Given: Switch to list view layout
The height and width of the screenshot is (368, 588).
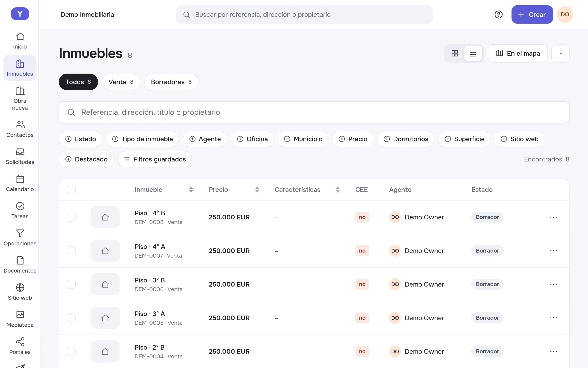Looking at the screenshot, I should pos(473,53).
